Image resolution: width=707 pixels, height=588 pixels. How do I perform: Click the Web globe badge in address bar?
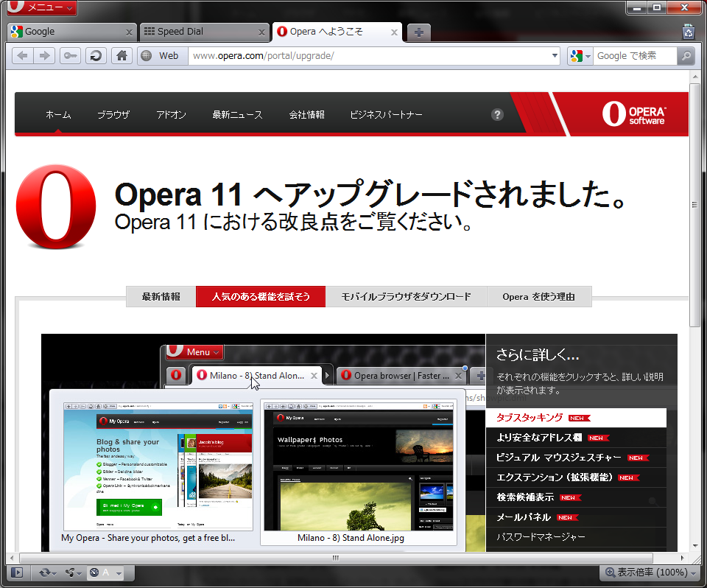pos(162,55)
